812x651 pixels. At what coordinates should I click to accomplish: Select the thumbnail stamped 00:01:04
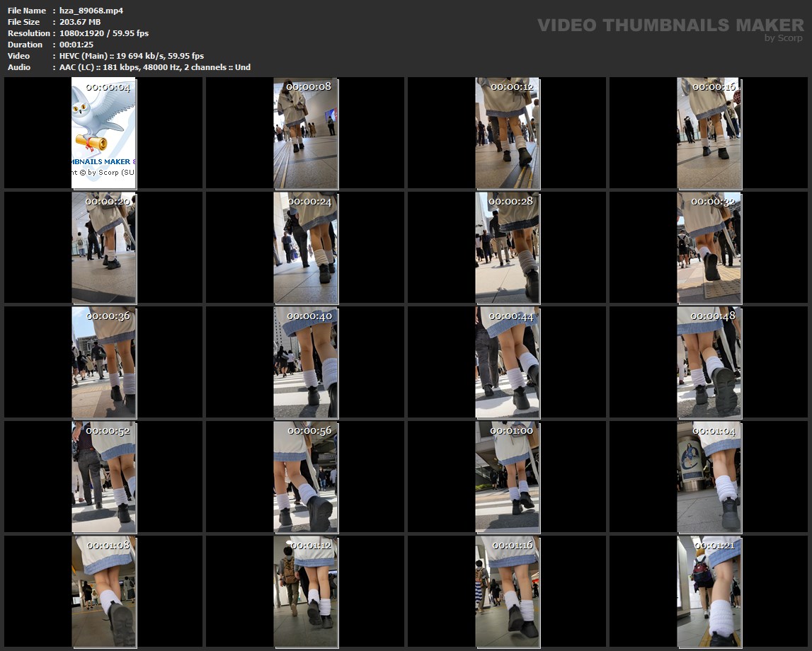coord(709,477)
